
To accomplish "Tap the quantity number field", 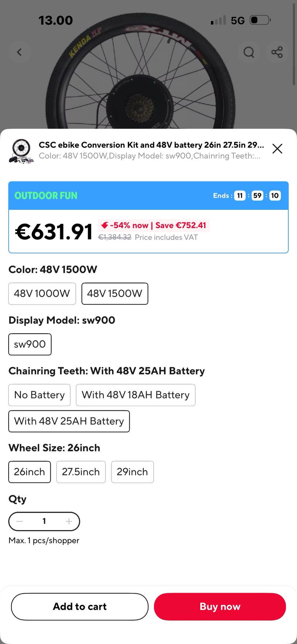I will 44,521.
